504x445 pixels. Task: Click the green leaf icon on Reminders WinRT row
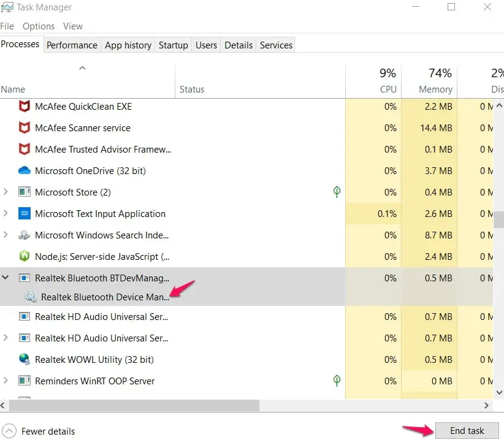tap(337, 381)
